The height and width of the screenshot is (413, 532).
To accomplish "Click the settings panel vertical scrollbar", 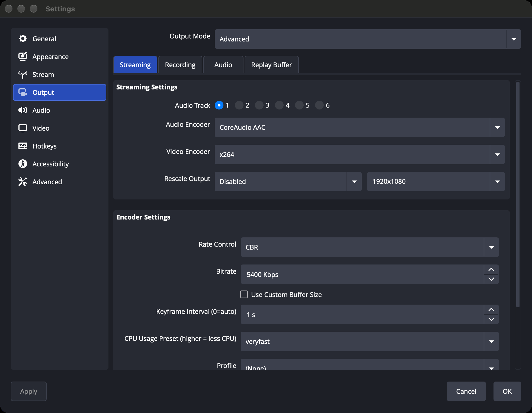I will [x=518, y=194].
